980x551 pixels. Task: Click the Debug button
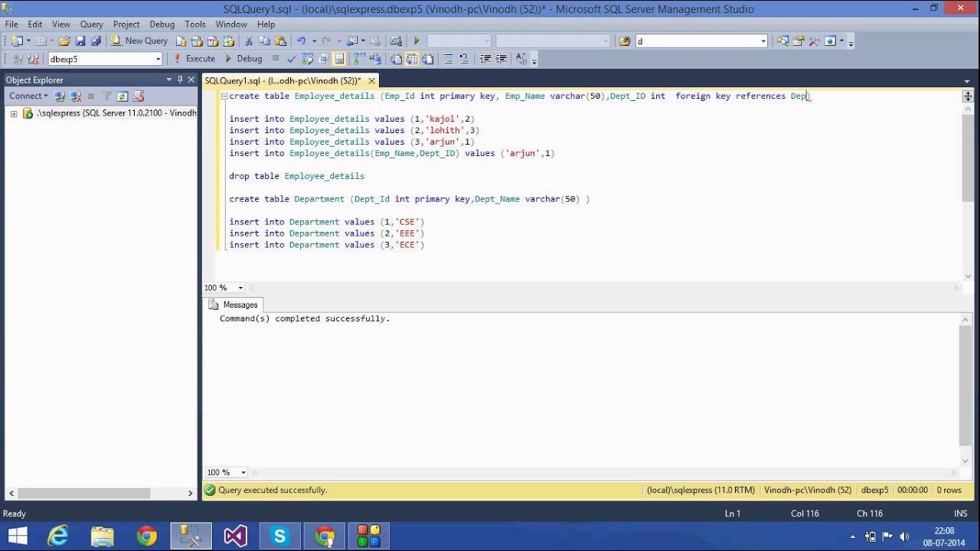pyautogui.click(x=243, y=58)
